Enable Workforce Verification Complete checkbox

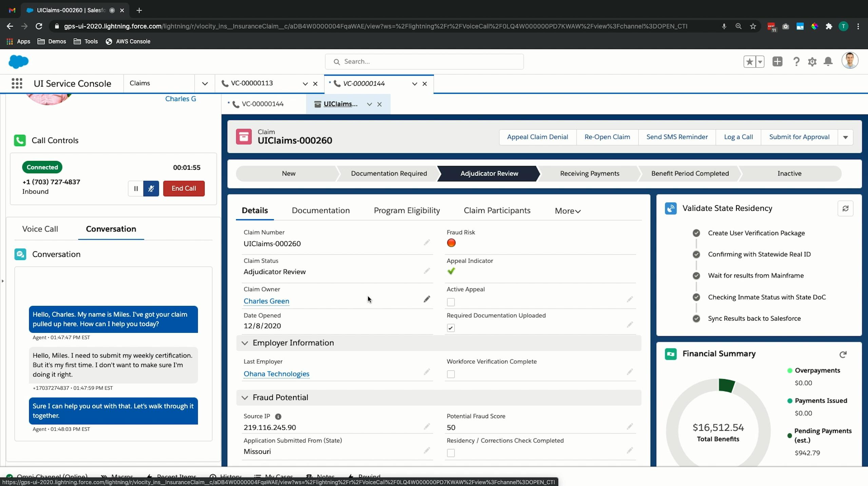[451, 374]
